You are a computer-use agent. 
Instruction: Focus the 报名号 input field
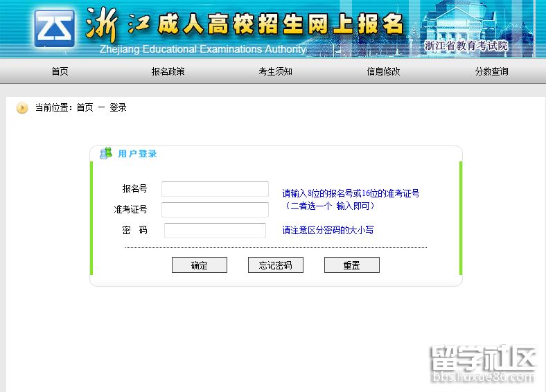[215, 189]
